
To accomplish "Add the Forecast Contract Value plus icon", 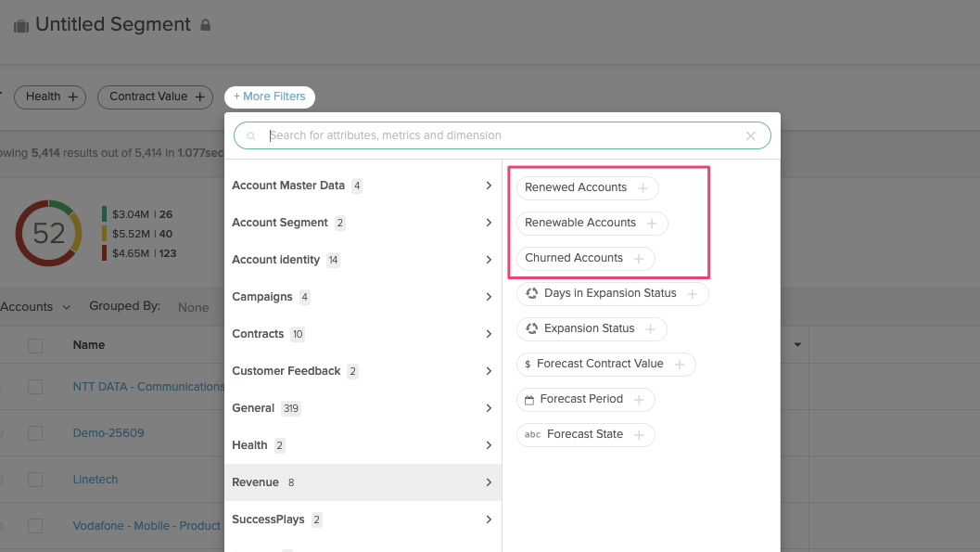I will (680, 365).
